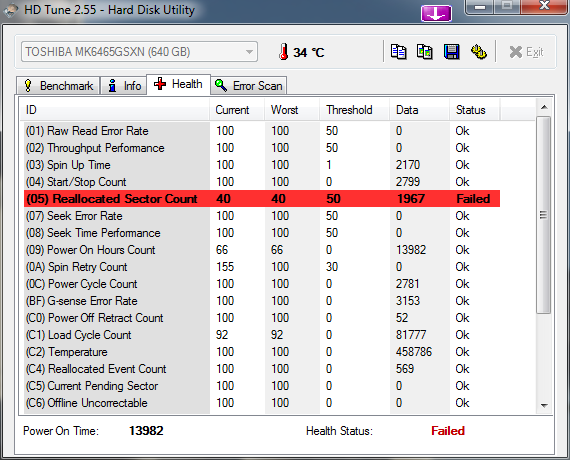
Task: Select the Power On Hours Count row
Action: 262,250
